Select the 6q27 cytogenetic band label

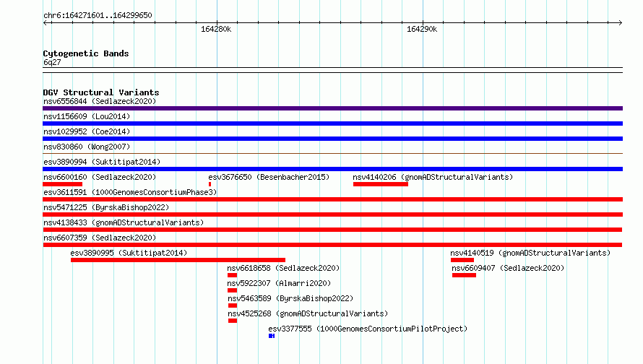click(52, 62)
